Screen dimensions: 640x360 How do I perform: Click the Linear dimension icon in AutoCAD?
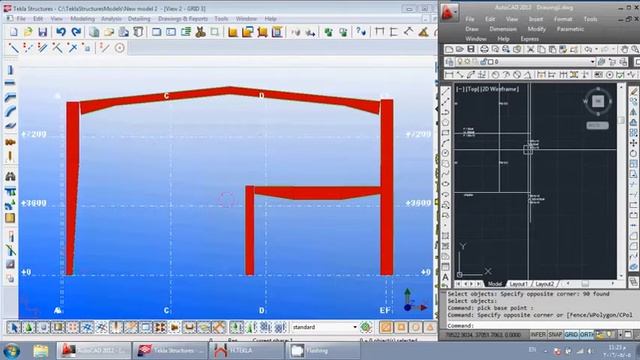pyautogui.click(x=449, y=75)
